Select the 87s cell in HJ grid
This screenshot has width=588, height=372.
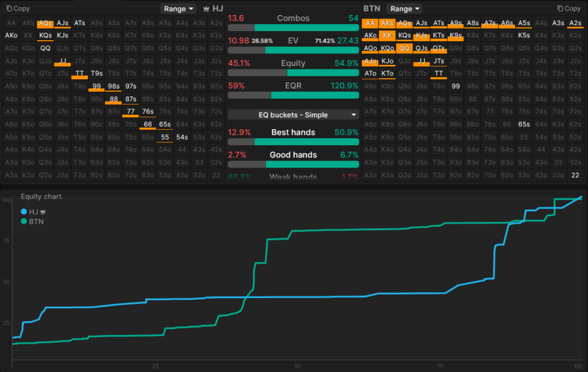tap(131, 99)
